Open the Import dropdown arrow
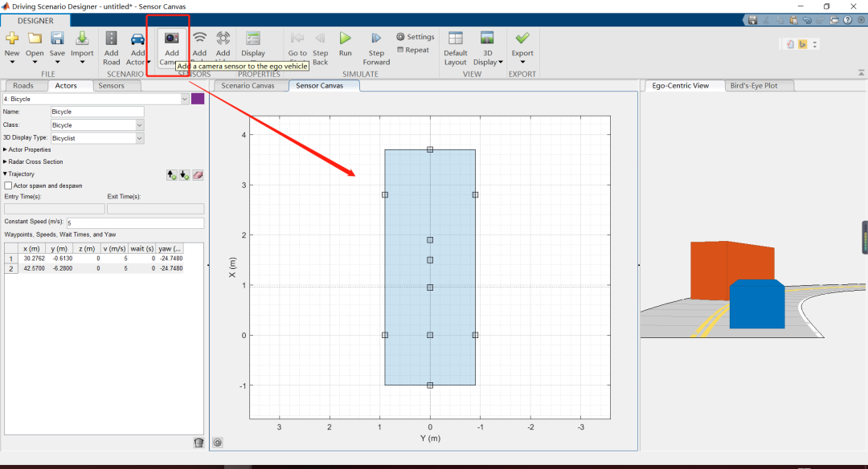868x469 pixels. (x=82, y=62)
